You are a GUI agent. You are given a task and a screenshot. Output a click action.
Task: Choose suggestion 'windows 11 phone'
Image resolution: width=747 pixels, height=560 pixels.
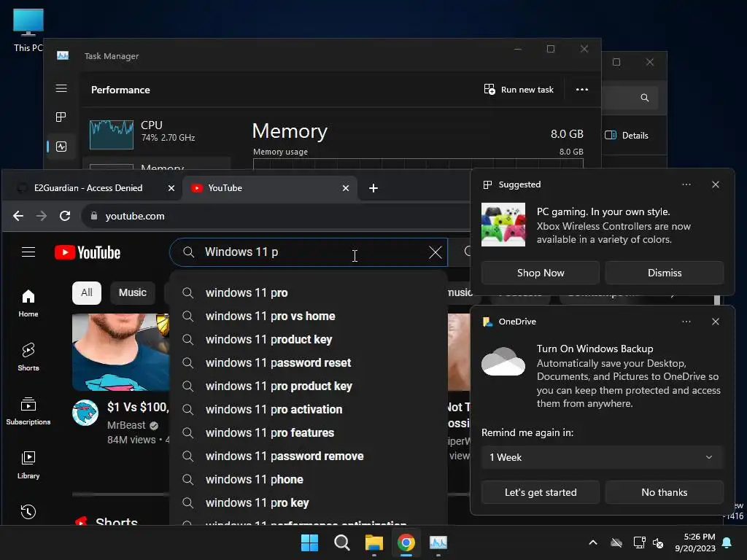pos(309,480)
